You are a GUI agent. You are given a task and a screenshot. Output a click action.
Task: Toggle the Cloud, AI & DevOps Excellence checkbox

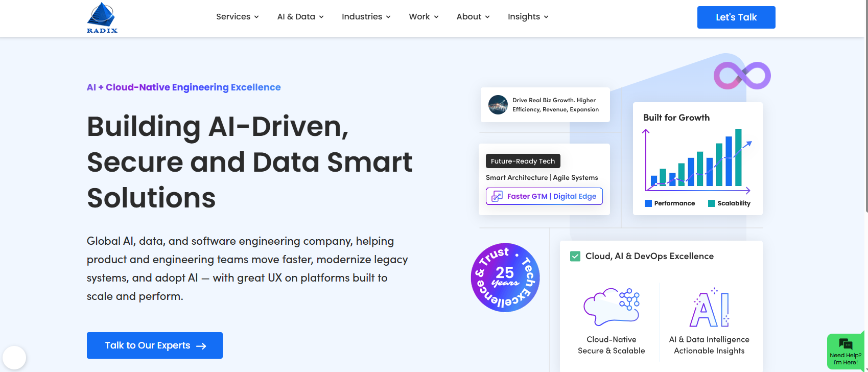tap(575, 256)
